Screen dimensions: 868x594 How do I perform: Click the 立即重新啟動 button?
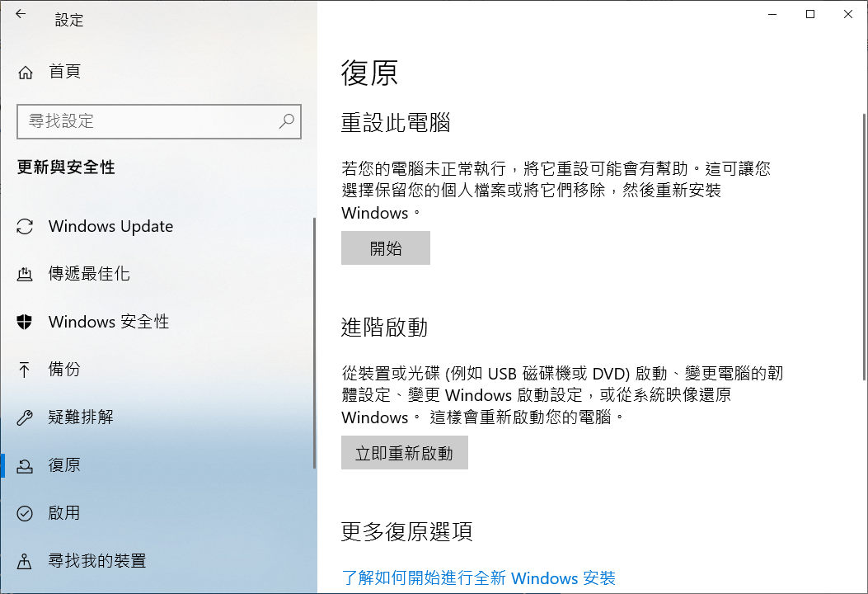pos(405,453)
